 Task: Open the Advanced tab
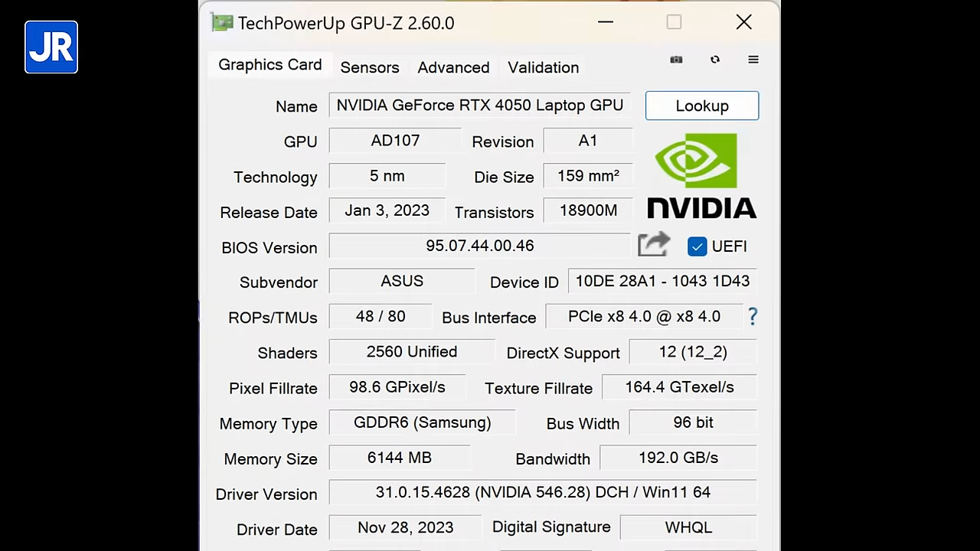pyautogui.click(x=453, y=67)
